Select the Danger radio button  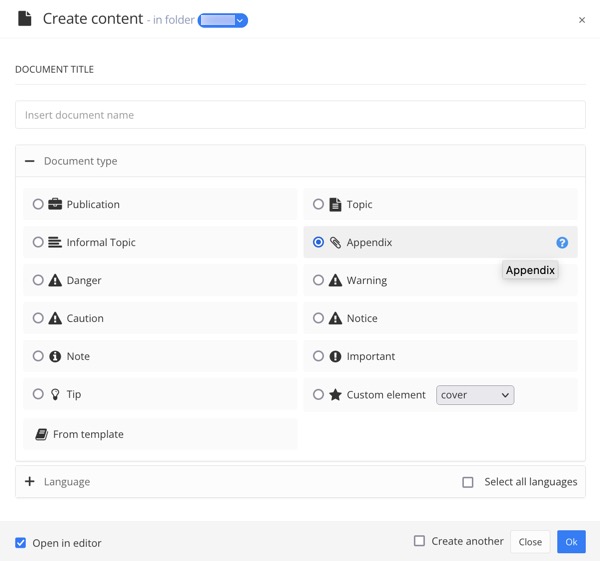point(38,281)
